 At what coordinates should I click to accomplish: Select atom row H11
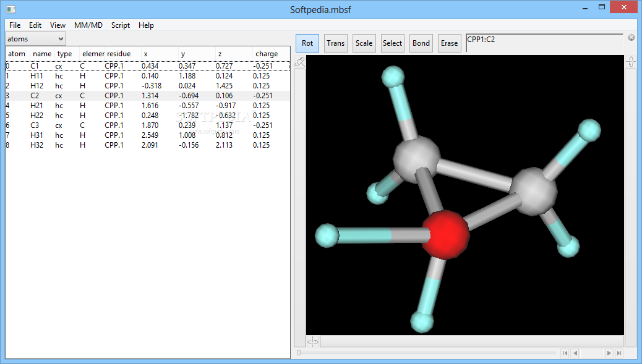tap(148, 75)
